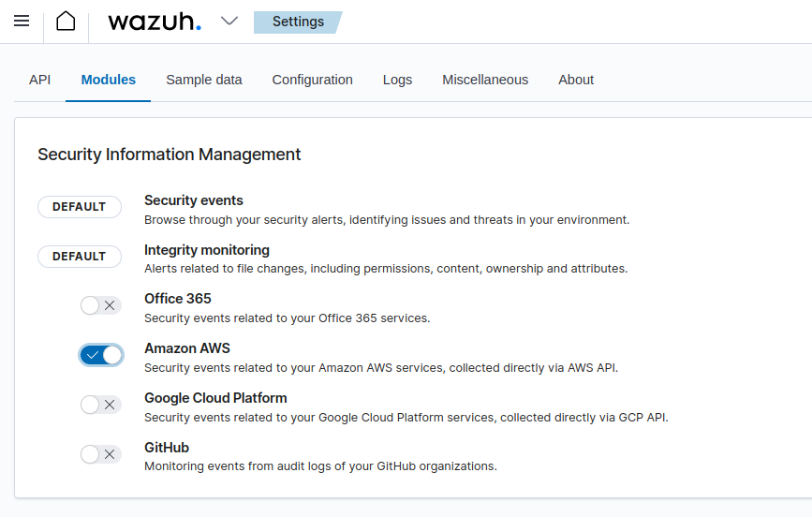The image size is (812, 517).
Task: Open the Miscellaneous tab
Action: pos(485,80)
